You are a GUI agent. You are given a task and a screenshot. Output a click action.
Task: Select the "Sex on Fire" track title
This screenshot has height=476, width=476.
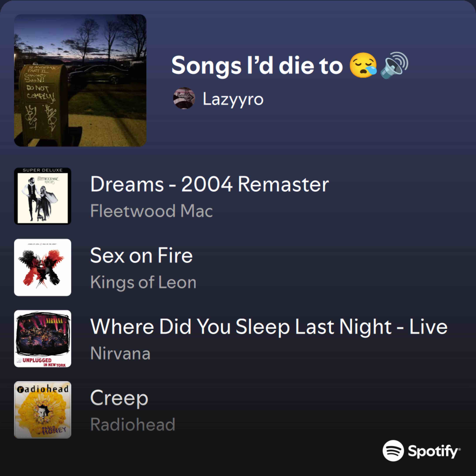(141, 256)
